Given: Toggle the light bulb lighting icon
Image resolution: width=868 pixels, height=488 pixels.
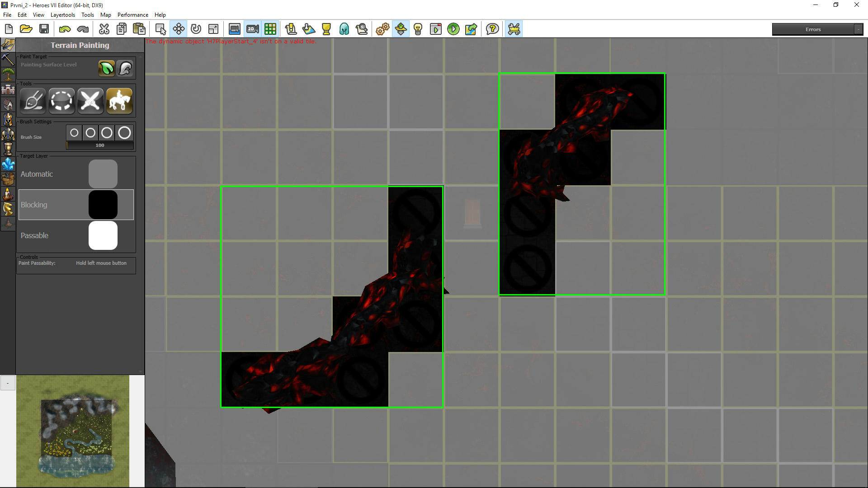Looking at the screenshot, I should 418,29.
